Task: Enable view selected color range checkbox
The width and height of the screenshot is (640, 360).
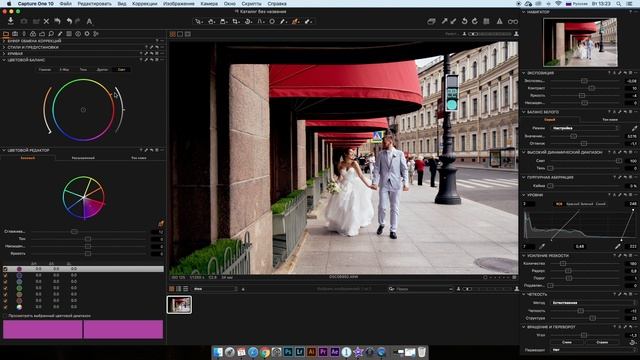Action: coord(5,316)
